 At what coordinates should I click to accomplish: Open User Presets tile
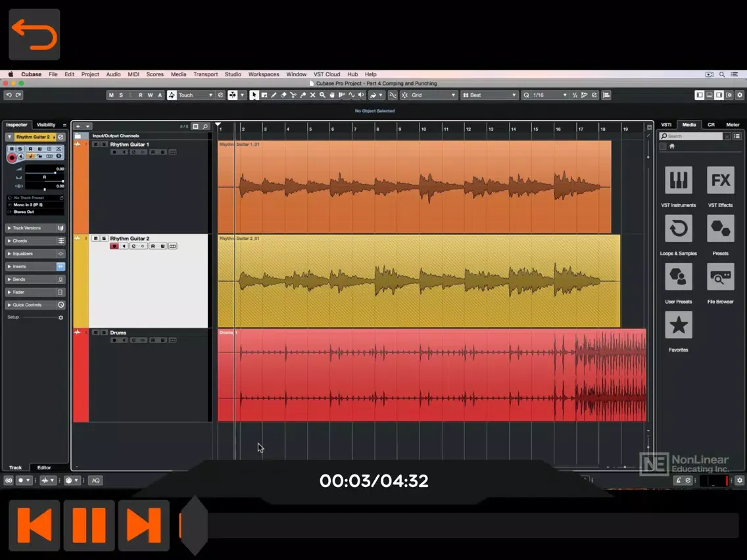[x=679, y=277]
